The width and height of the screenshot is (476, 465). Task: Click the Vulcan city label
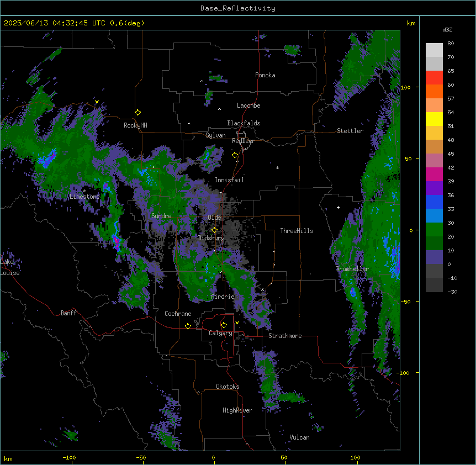pos(299,437)
